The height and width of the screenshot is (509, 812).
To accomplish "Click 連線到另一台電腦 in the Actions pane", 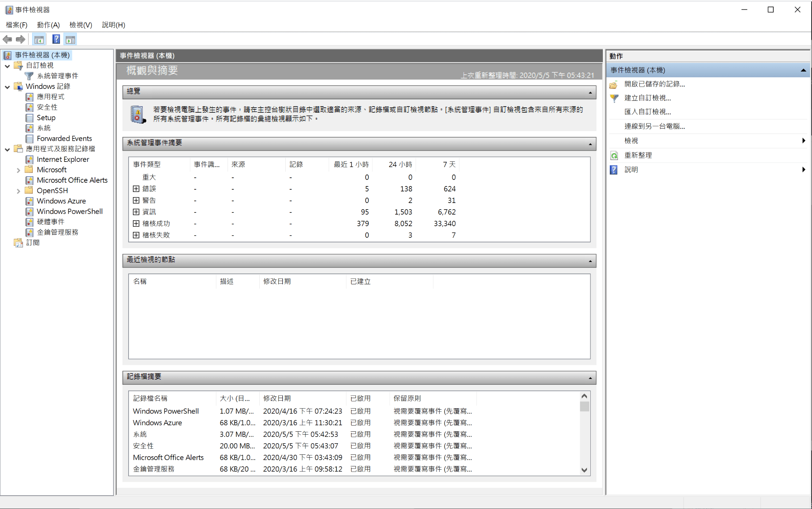I will coord(654,126).
